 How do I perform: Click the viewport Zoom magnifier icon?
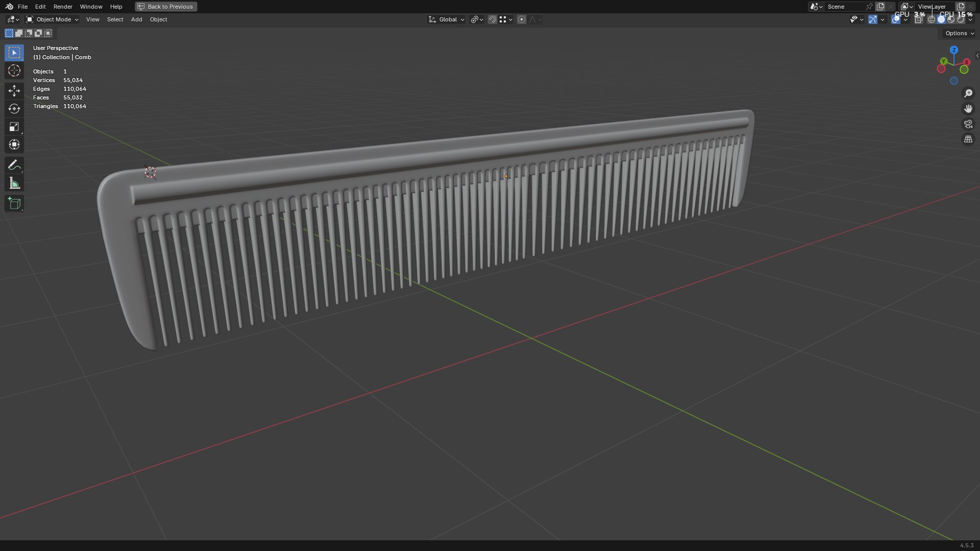(968, 93)
